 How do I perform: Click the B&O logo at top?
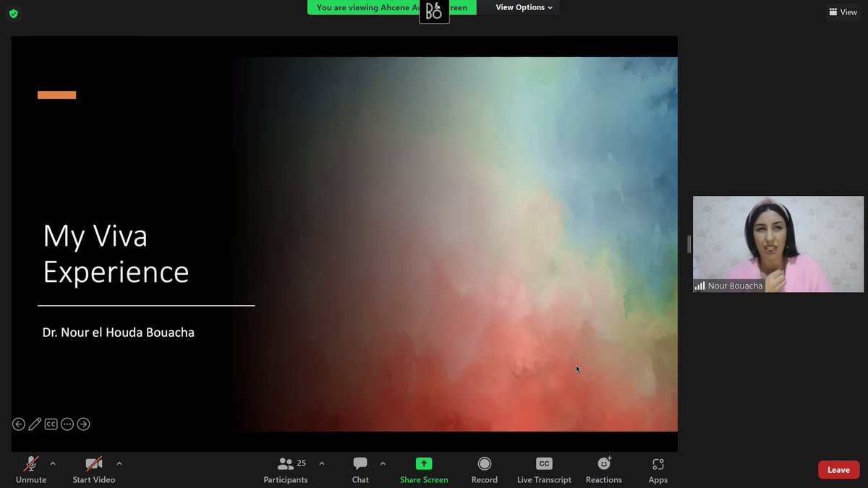pyautogui.click(x=434, y=12)
